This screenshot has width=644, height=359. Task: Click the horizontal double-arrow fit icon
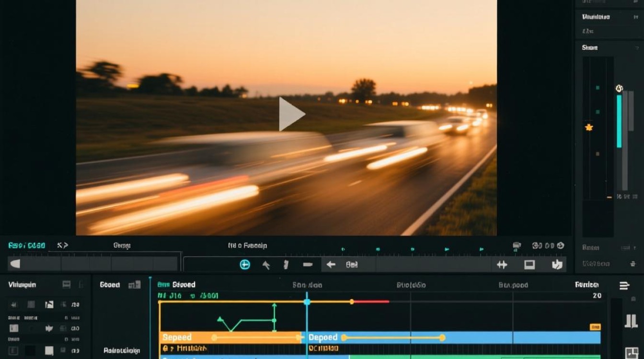click(502, 264)
